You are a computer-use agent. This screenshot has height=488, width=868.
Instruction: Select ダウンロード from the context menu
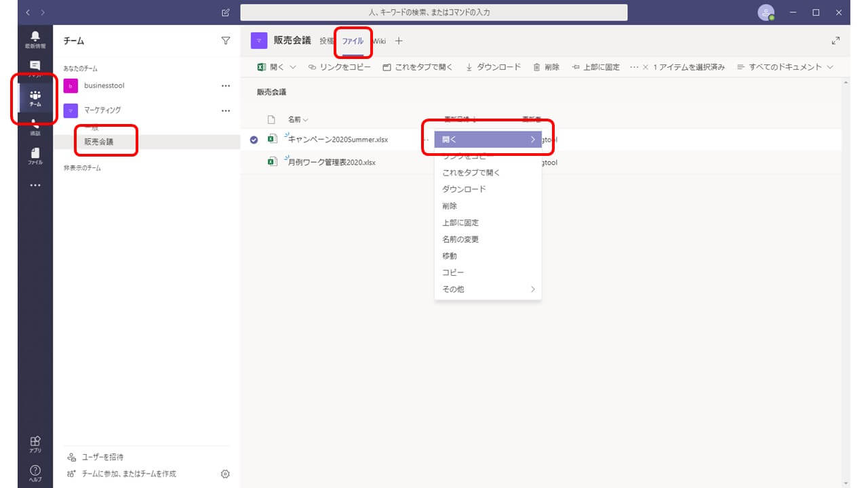[464, 189]
